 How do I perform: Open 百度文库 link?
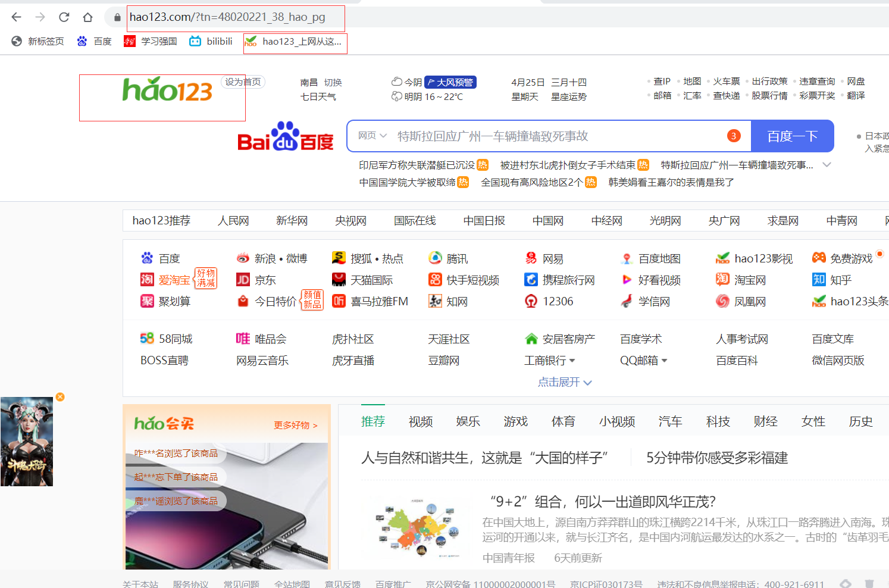[833, 339]
